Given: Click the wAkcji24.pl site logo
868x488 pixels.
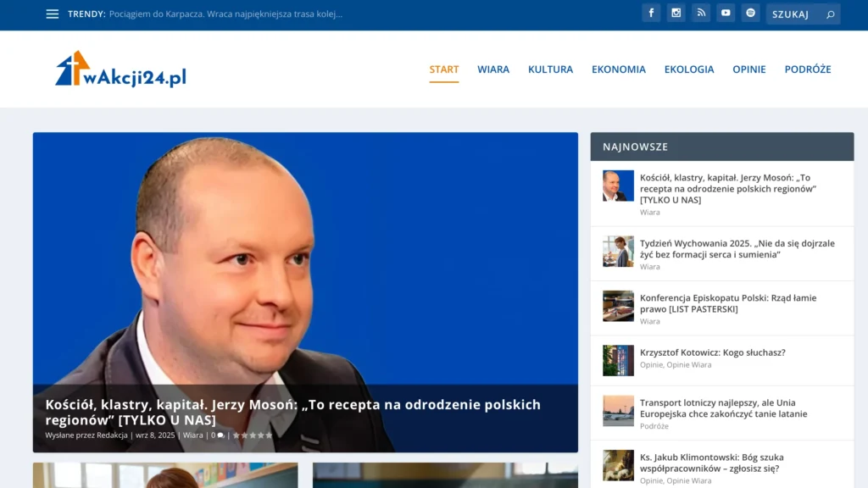Looking at the screenshot, I should tap(120, 69).
